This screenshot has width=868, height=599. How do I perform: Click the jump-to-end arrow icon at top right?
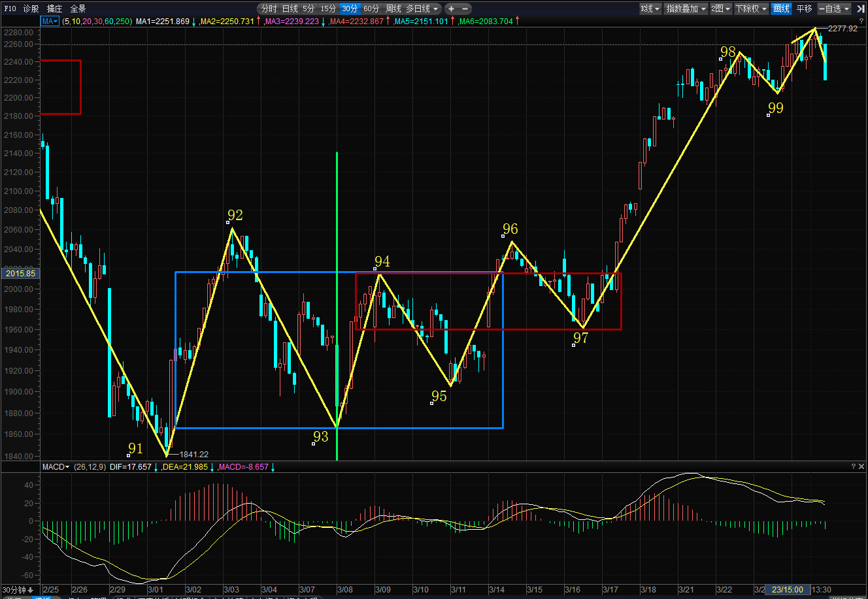(860, 8)
